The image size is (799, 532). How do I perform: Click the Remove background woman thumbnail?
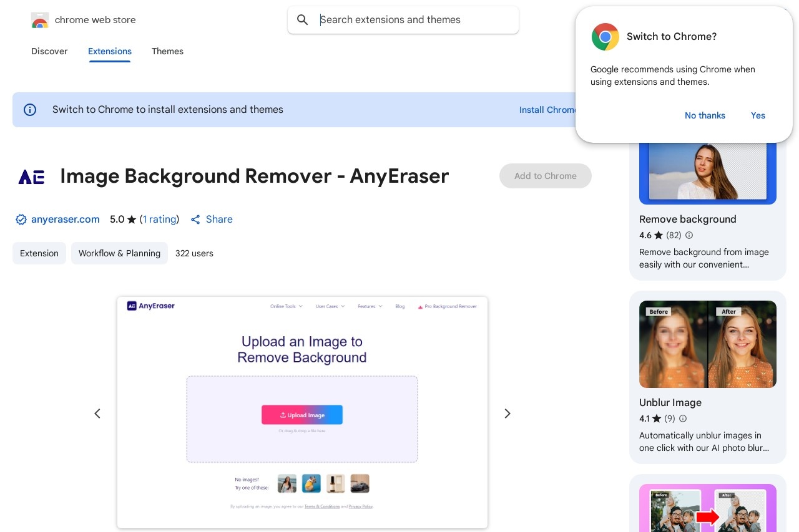(x=708, y=173)
